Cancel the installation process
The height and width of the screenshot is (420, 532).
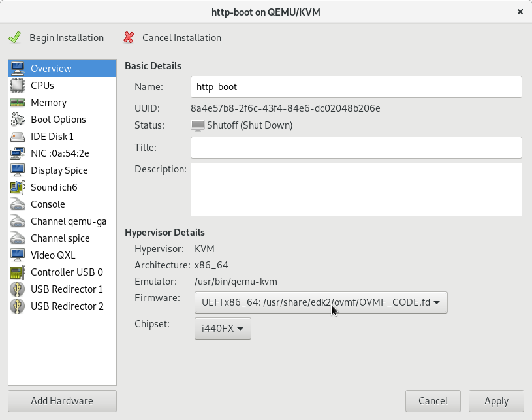pyautogui.click(x=172, y=37)
